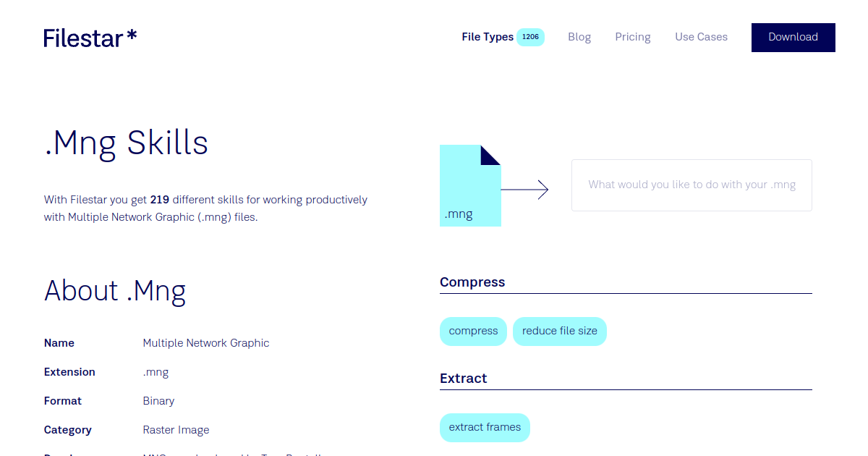
Task: Click the asterisk in the Filestar logo
Action: pyautogui.click(x=131, y=35)
